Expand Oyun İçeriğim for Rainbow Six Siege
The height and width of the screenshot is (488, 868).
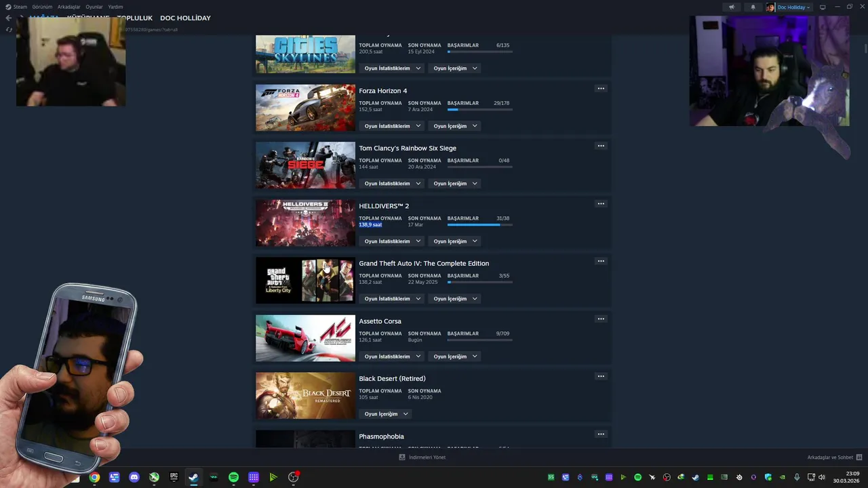tap(454, 184)
